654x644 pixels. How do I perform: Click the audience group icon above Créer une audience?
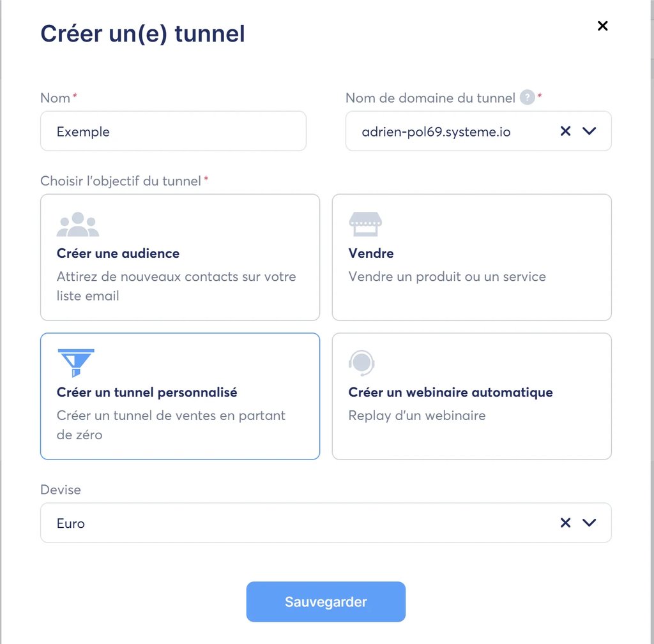pos(78,223)
